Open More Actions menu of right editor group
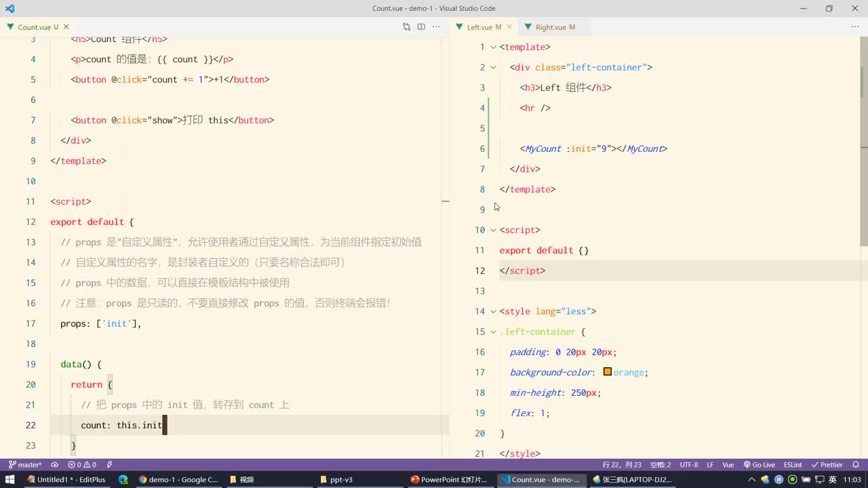The width and height of the screenshot is (868, 488). pos(855,27)
